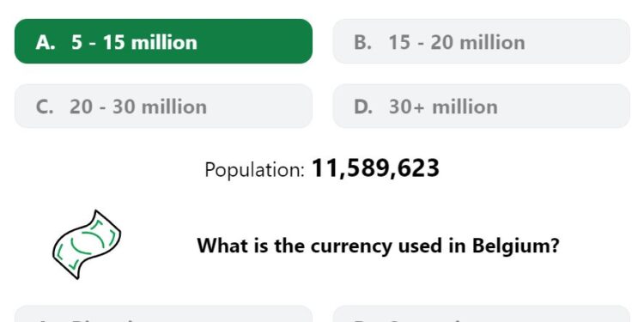Click '30 million' in the option C box

160,107
